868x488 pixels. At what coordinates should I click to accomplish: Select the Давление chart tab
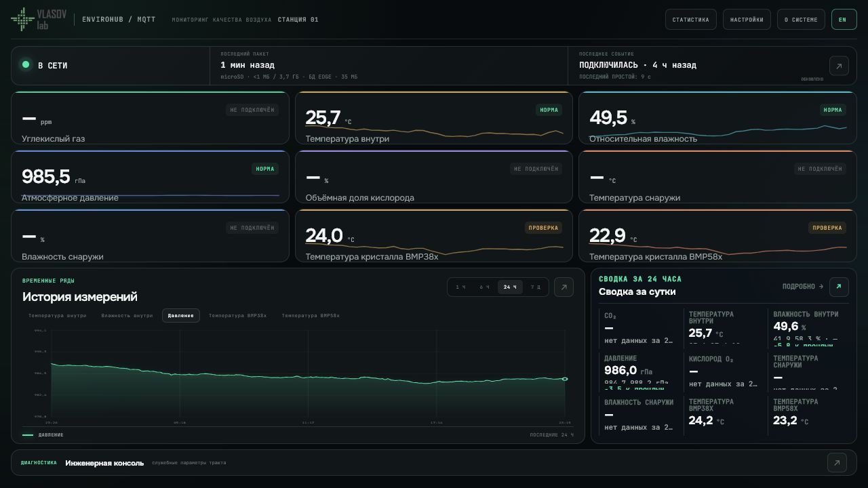click(181, 316)
